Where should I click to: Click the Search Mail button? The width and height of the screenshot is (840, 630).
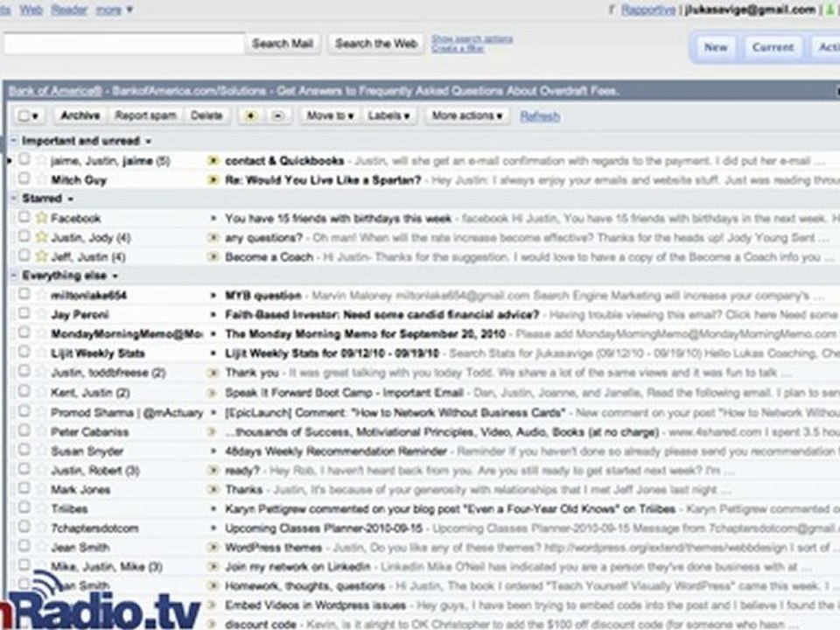(283, 44)
